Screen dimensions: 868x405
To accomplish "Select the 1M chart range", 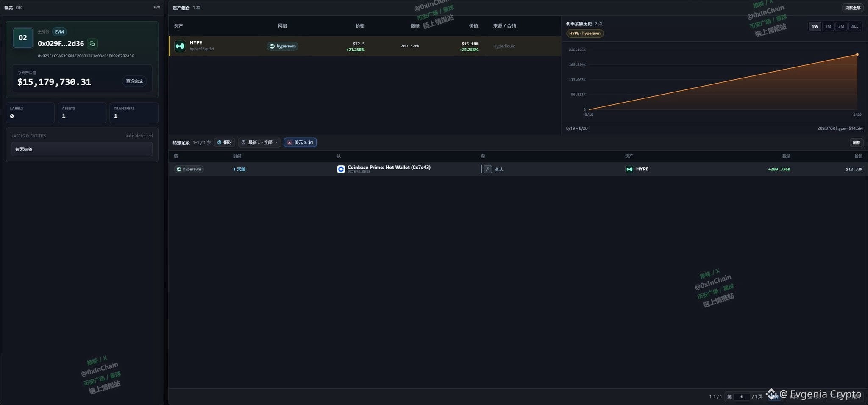I will click(828, 26).
